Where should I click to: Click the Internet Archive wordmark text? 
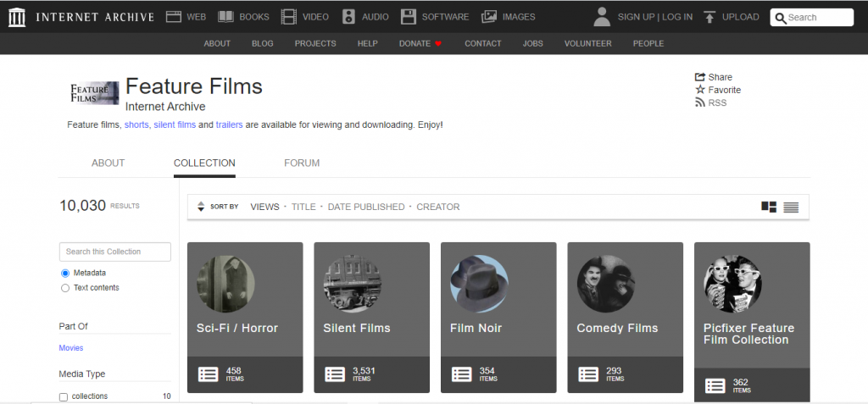point(95,17)
